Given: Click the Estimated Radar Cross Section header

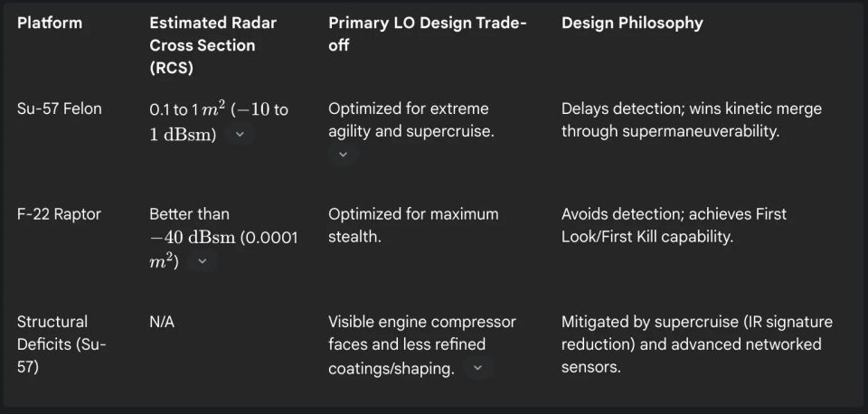Looking at the screenshot, I should [213, 45].
